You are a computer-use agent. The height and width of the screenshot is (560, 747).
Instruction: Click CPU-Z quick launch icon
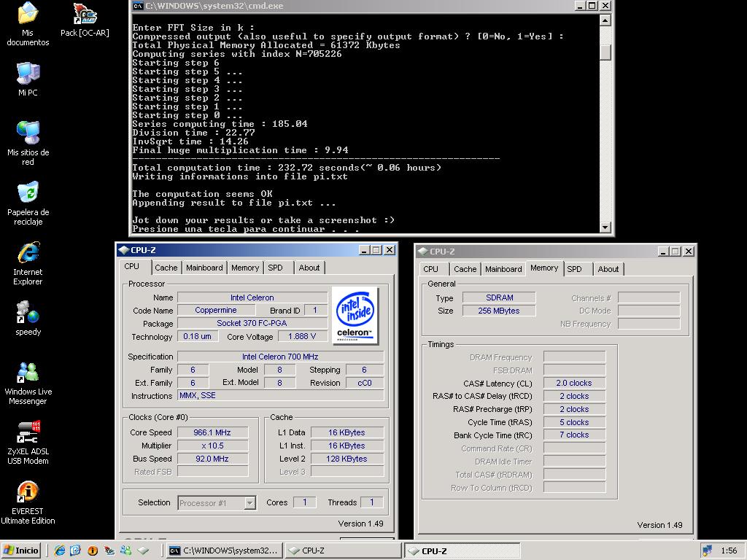(x=143, y=551)
